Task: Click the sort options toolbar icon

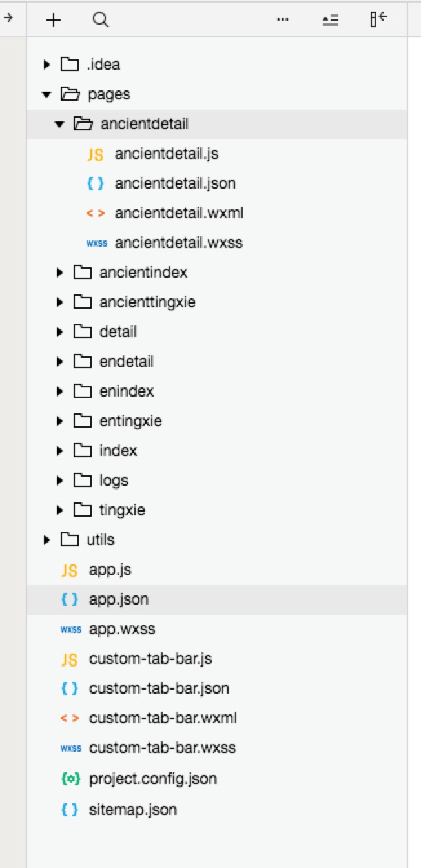Action: tap(330, 20)
